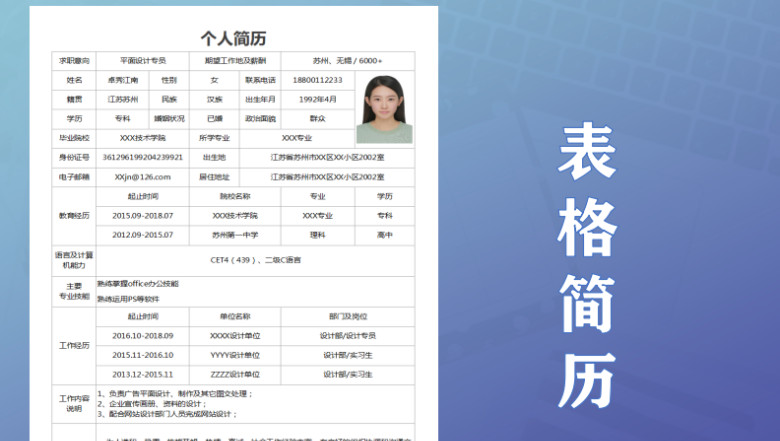This screenshot has width=780, height=441.
Task: Select the "高中" cell
Action: coord(385,235)
